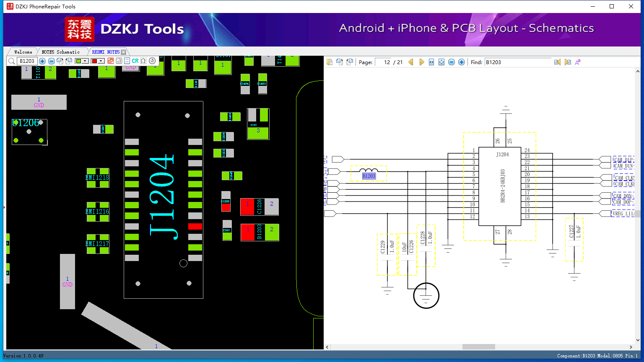Zoom in on the PCB layout view
This screenshot has width=644, height=362.
[x=42, y=61]
